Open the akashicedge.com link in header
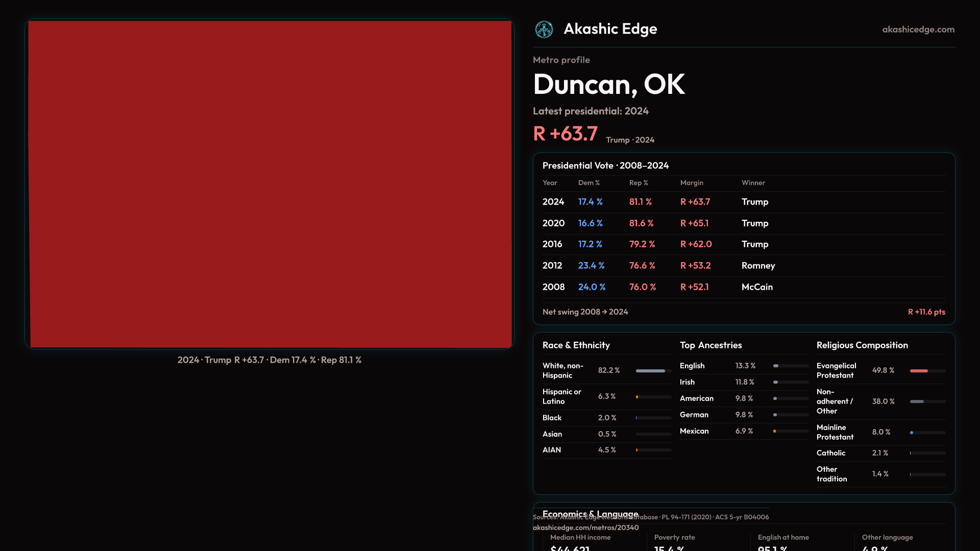The height and width of the screenshot is (551, 980). pyautogui.click(x=918, y=30)
